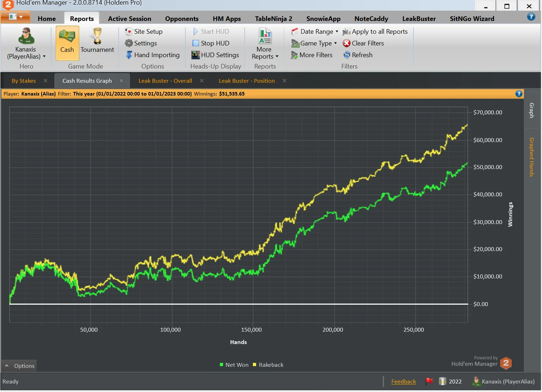
Task: Switch to the Opponents ribbon tab
Action: point(181,19)
